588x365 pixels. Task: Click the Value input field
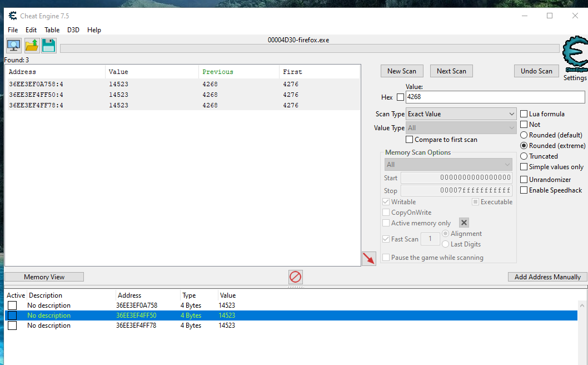point(495,97)
